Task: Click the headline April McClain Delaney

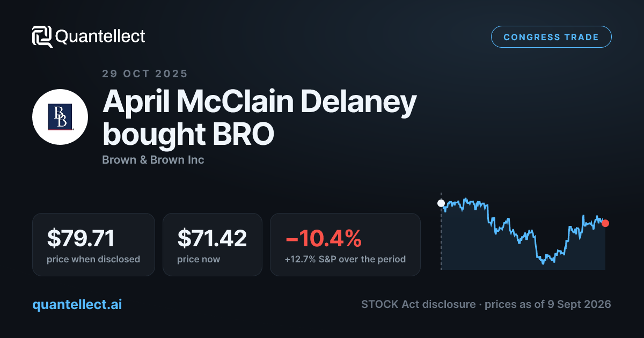Action: click(259, 101)
